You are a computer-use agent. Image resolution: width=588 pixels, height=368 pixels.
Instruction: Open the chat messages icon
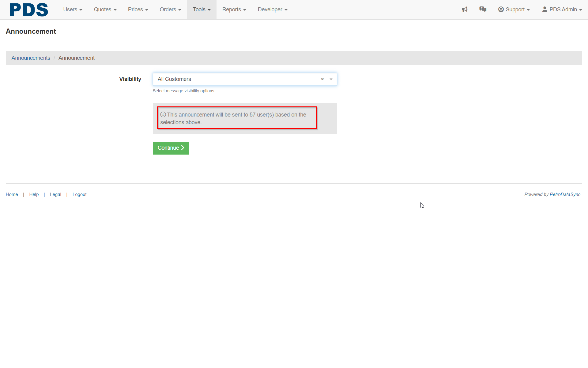483,10
